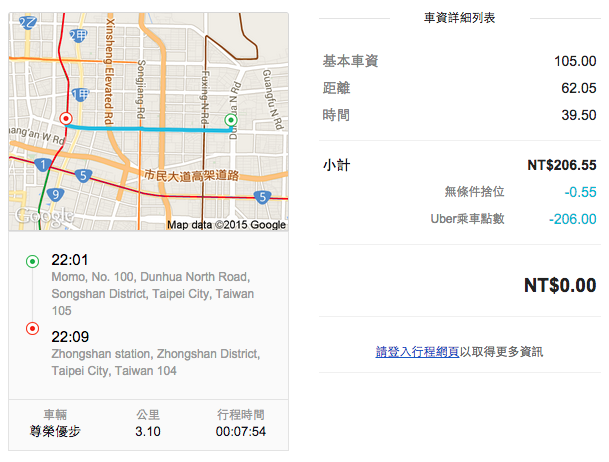Click the Xinsheng Elevated Rd label

(110, 71)
